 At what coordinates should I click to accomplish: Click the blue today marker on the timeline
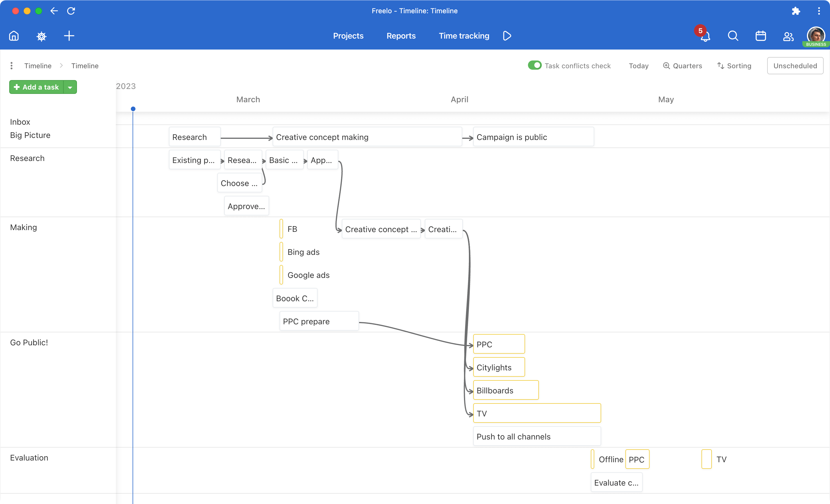coord(133,108)
